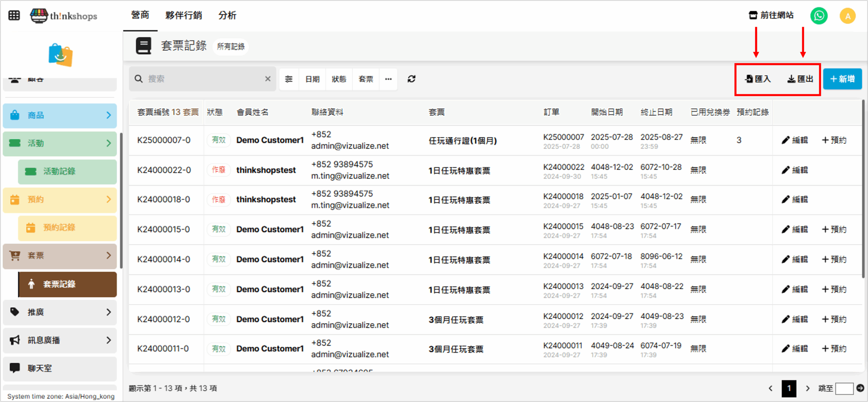Open user avatar 'A' profile

[x=847, y=16]
